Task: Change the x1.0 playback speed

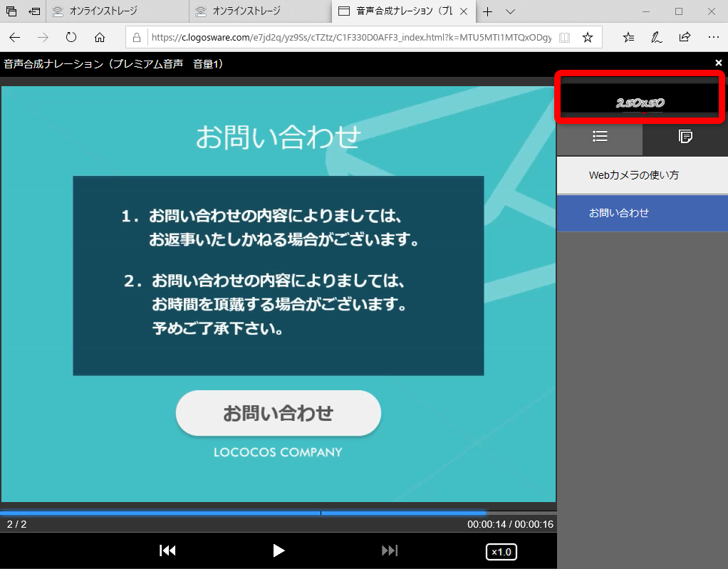Action: (501, 552)
